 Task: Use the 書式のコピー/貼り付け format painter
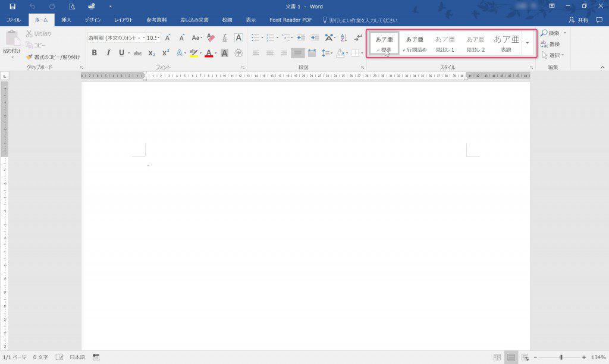coord(53,57)
